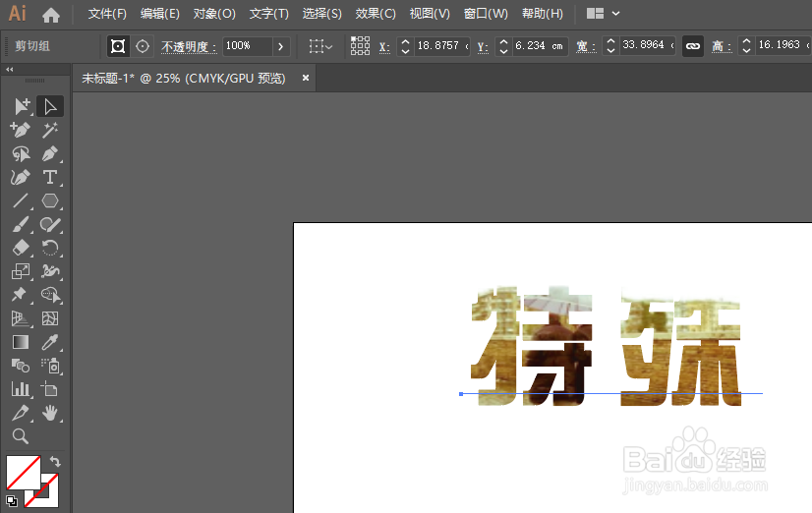Activate the Type tool
Image resolution: width=812 pixels, height=513 pixels.
point(50,178)
